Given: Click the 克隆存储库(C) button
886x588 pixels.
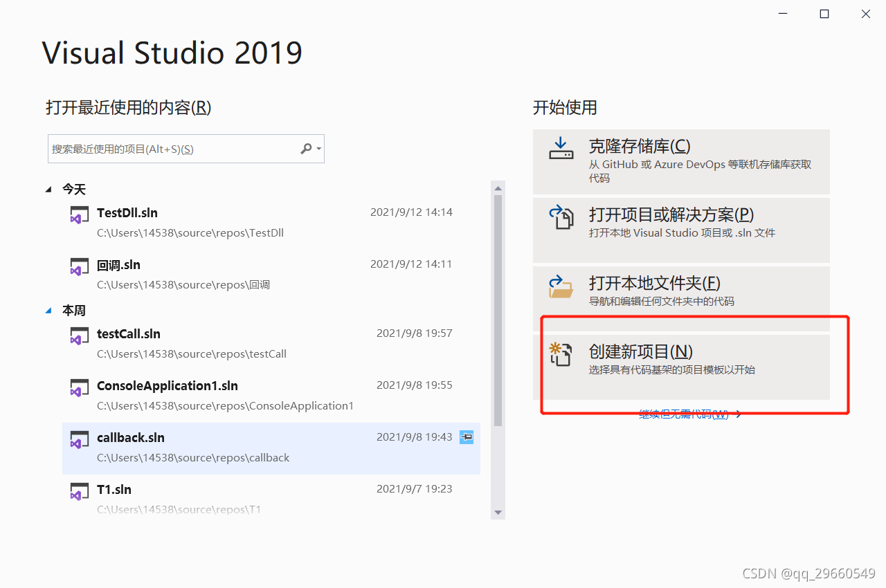Looking at the screenshot, I should (681, 161).
